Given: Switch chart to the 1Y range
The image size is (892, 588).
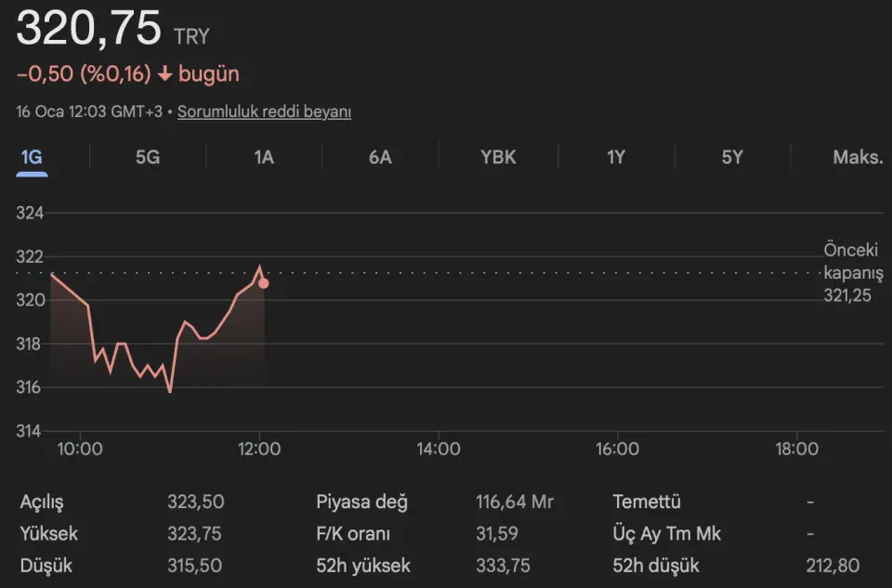Looking at the screenshot, I should (x=616, y=157).
